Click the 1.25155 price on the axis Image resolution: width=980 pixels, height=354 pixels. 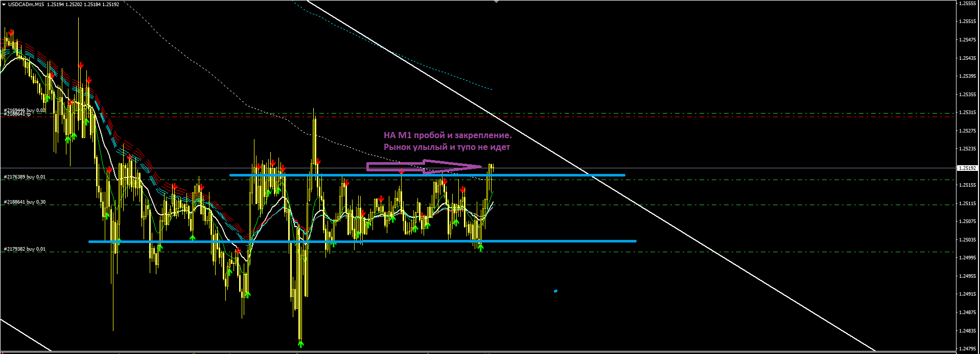[967, 185]
